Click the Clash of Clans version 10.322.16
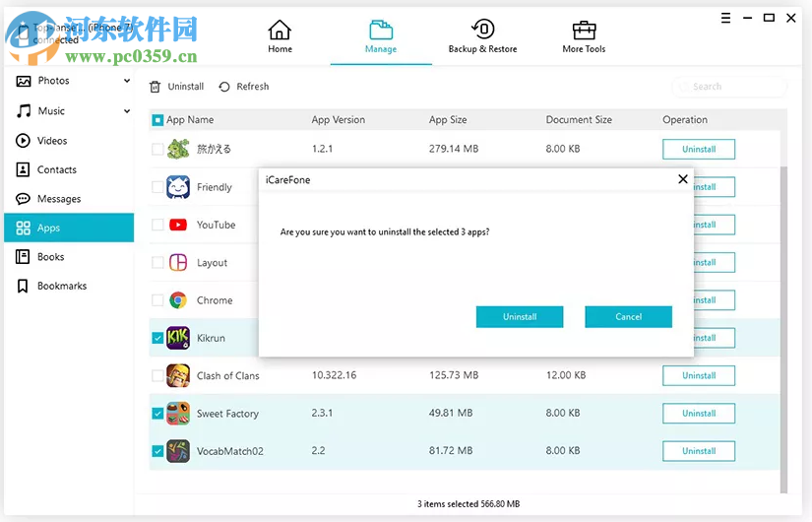The image size is (812, 522). pos(334,375)
